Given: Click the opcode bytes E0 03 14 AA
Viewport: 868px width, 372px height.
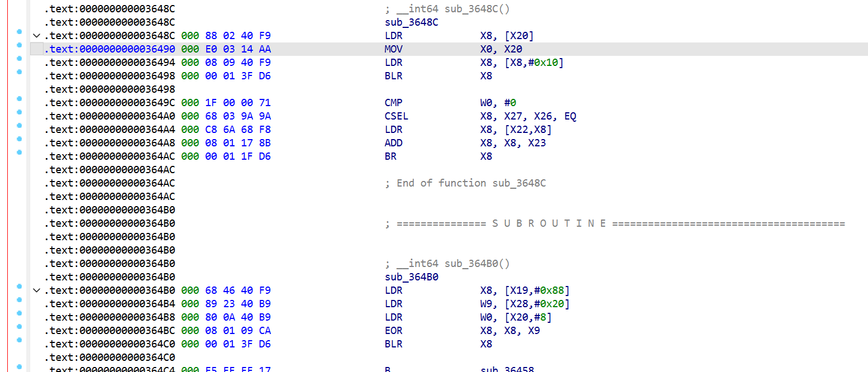Looking at the screenshot, I should point(238,49).
